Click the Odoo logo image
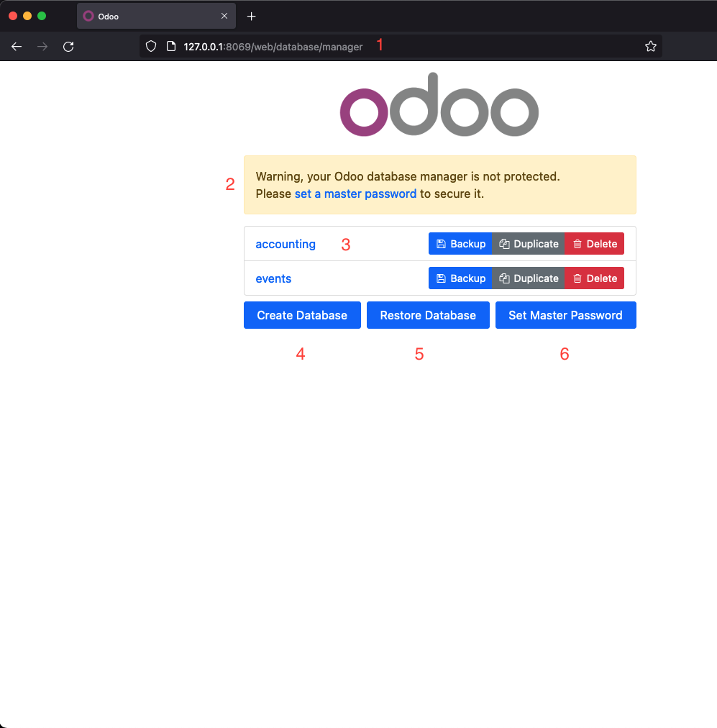717x728 pixels. click(439, 104)
